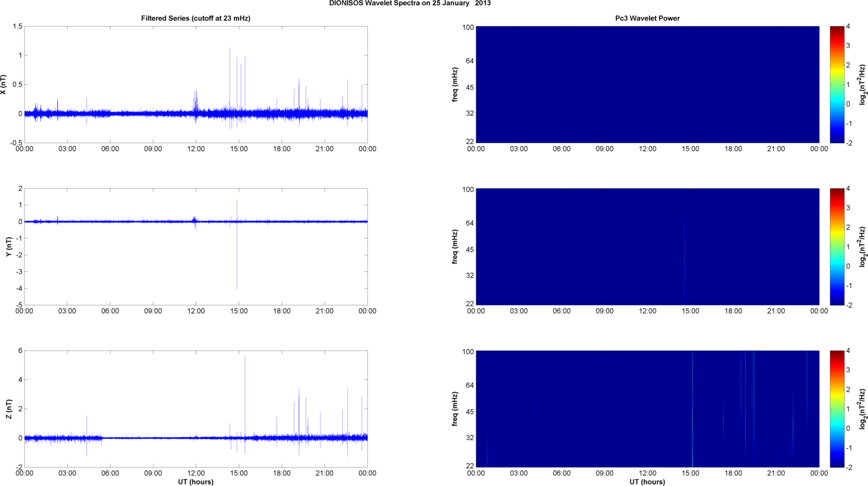Click the middle wavelet power spectrogram
The height and width of the screenshot is (486, 868).
tap(647, 246)
